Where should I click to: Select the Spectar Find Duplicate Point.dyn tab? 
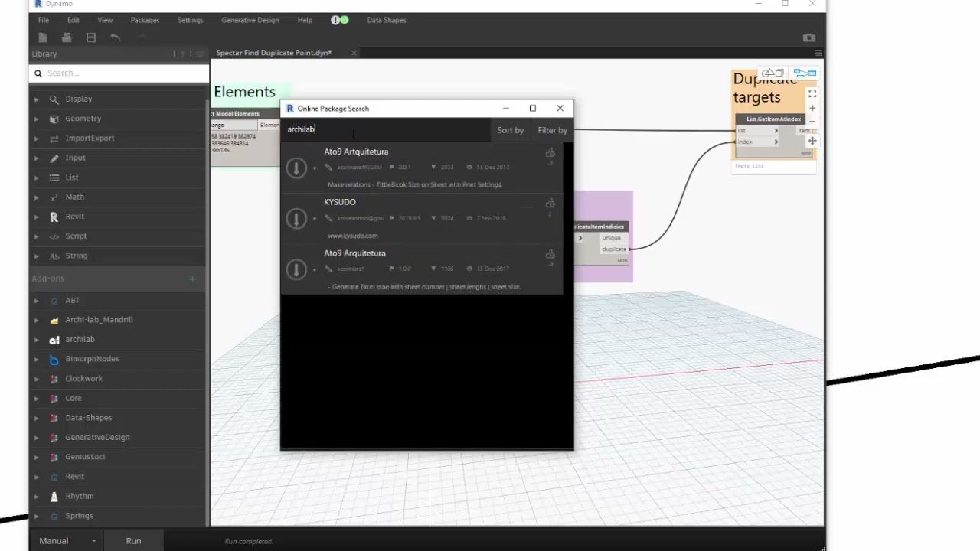(273, 53)
